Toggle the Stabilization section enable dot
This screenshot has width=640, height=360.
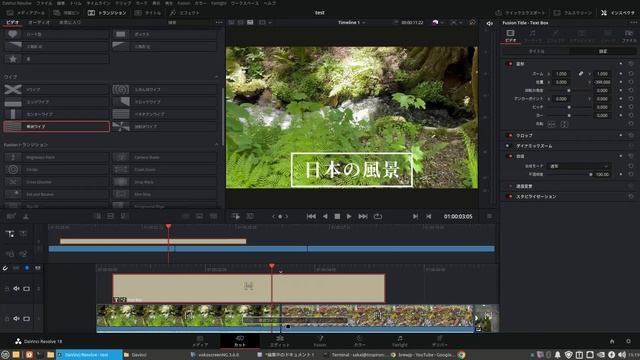pyautogui.click(x=510, y=196)
